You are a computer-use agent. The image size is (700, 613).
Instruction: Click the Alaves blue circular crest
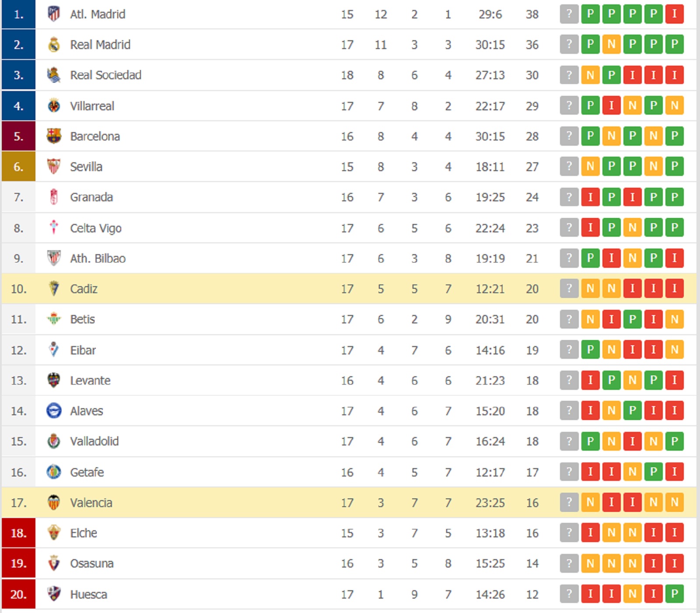pos(54,411)
